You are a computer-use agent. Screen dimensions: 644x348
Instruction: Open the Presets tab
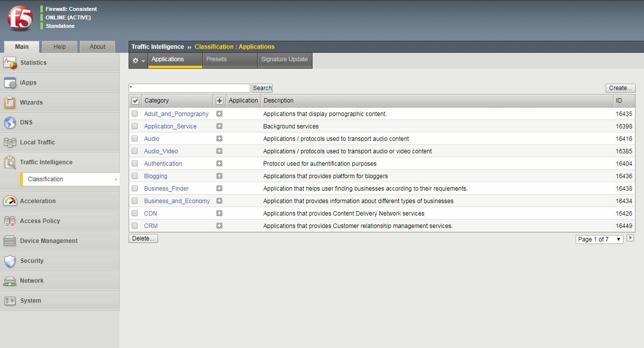click(x=230, y=60)
